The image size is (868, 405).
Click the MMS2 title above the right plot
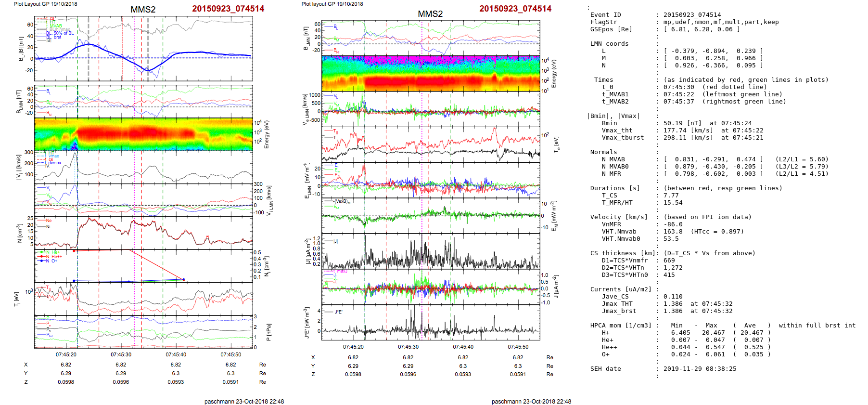(430, 14)
